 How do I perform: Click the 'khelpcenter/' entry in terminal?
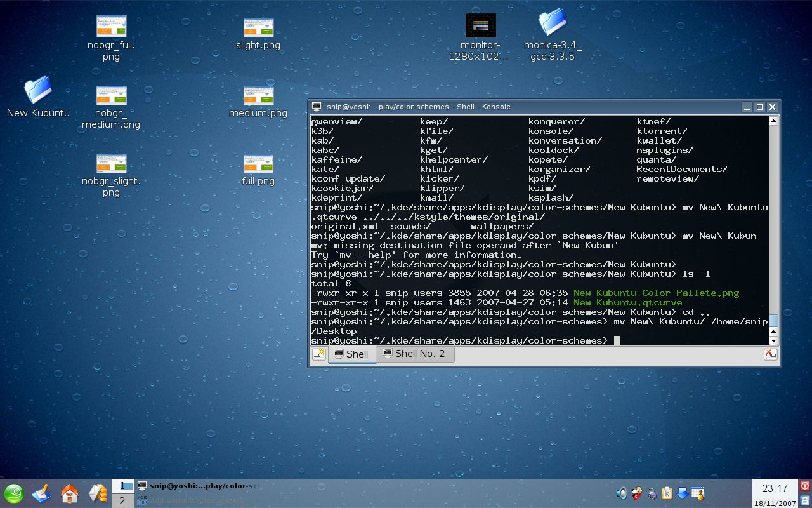[x=454, y=159]
